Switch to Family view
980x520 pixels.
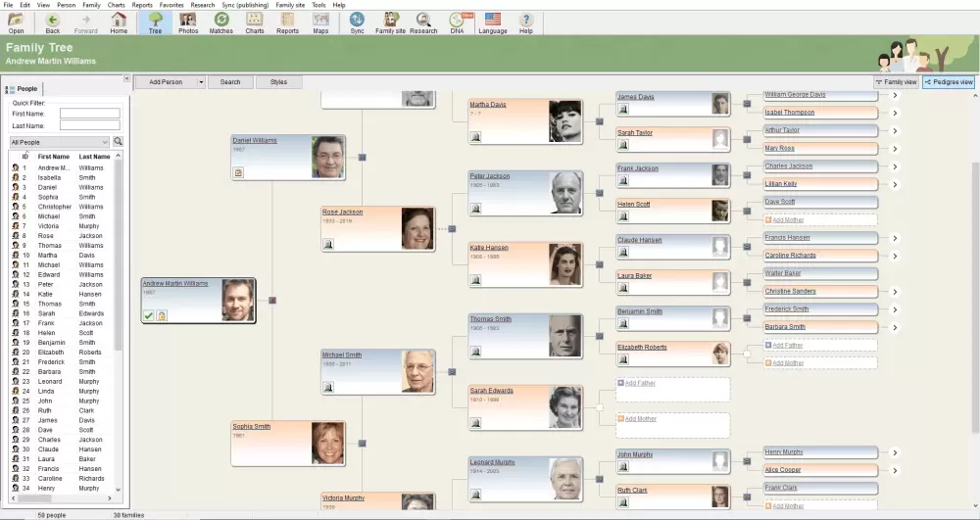click(897, 82)
